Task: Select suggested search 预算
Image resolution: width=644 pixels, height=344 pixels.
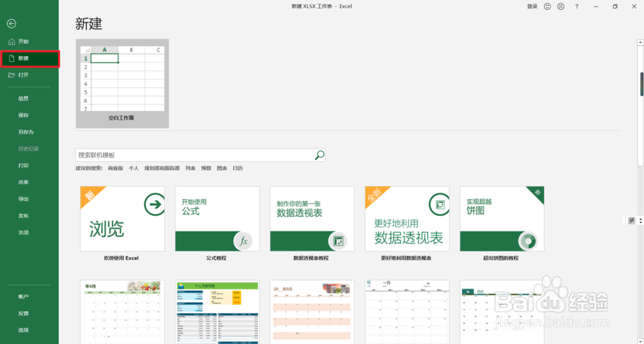Action: [x=206, y=169]
